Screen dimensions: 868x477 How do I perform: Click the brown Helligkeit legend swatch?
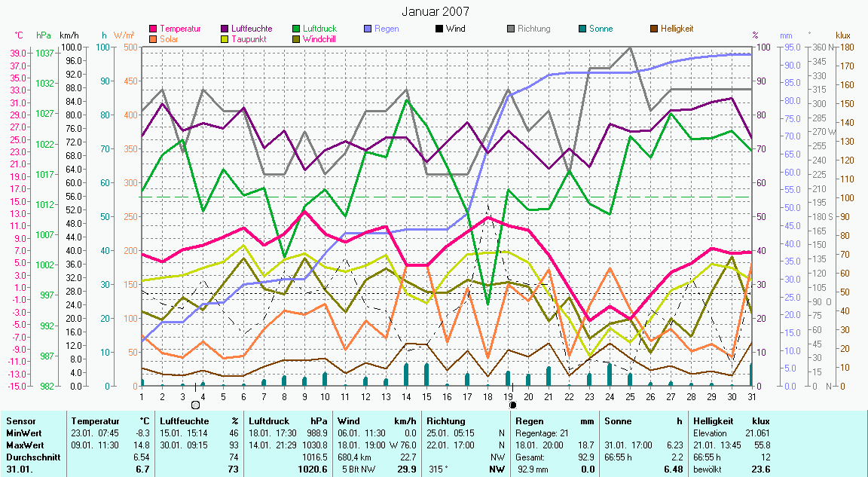653,29
